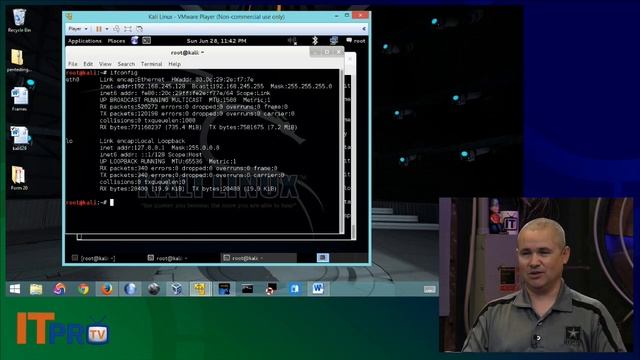640x360 pixels.
Task: Open the terminal Search menu
Action: [126, 64]
